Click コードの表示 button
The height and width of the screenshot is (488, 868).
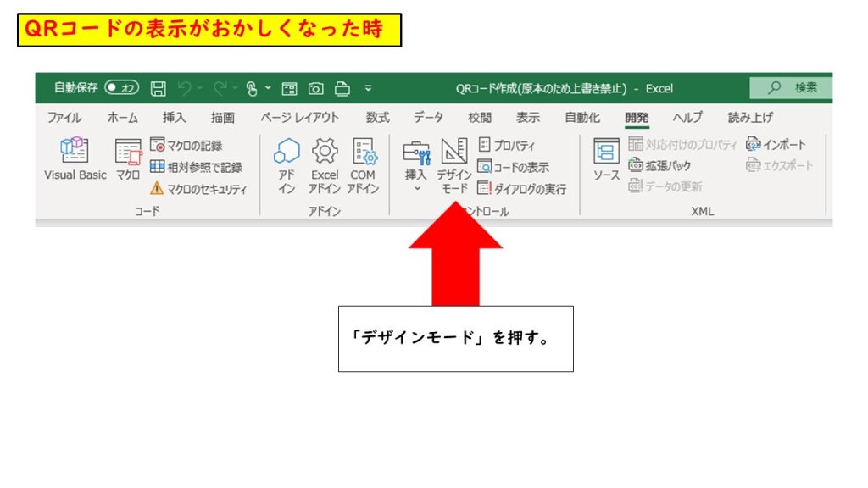tap(513, 167)
